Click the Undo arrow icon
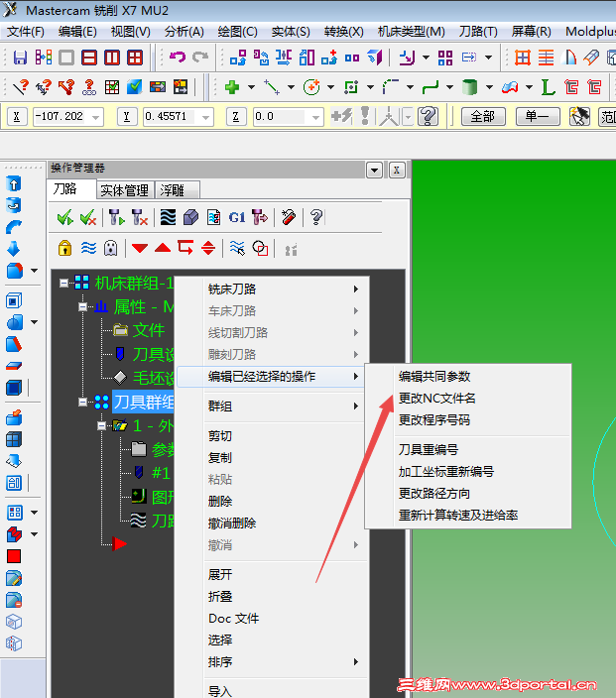The width and height of the screenshot is (616, 698). pos(178,57)
